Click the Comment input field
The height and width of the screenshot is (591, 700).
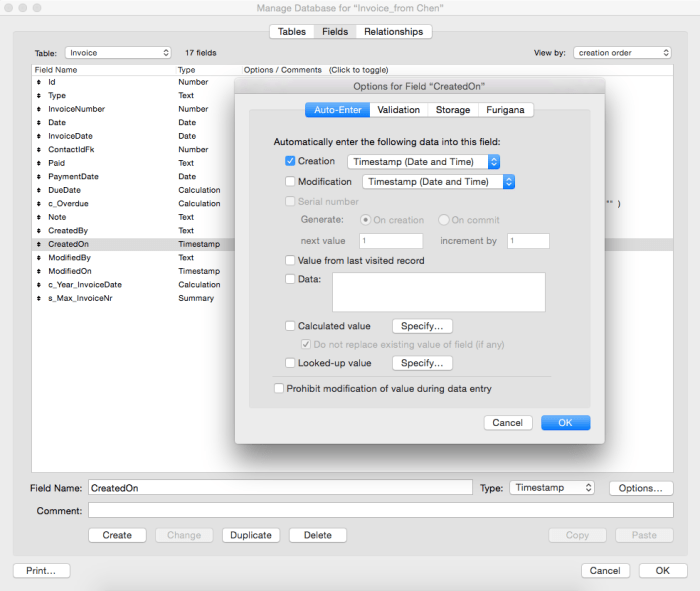380,510
